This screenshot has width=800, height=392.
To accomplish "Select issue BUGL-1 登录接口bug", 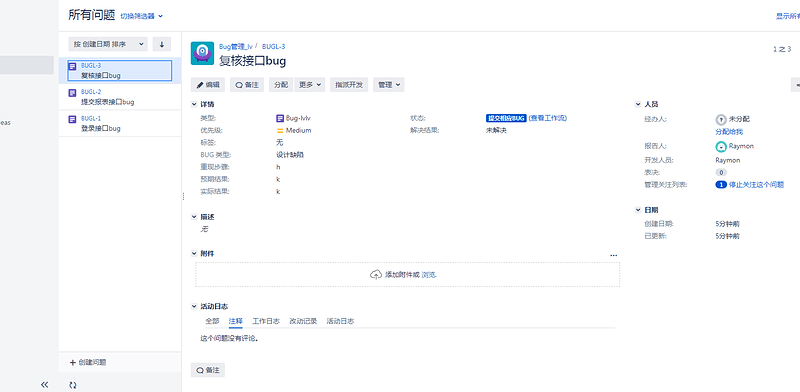I will [120, 124].
